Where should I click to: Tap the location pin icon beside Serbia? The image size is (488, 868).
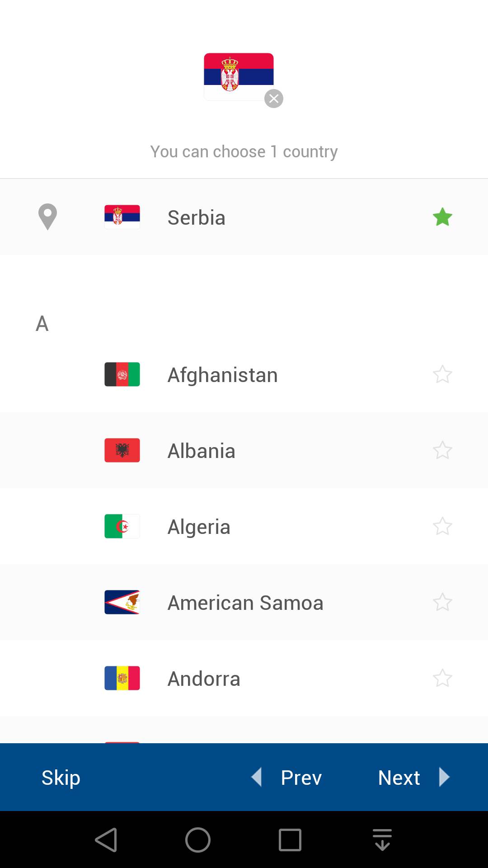[x=47, y=217]
